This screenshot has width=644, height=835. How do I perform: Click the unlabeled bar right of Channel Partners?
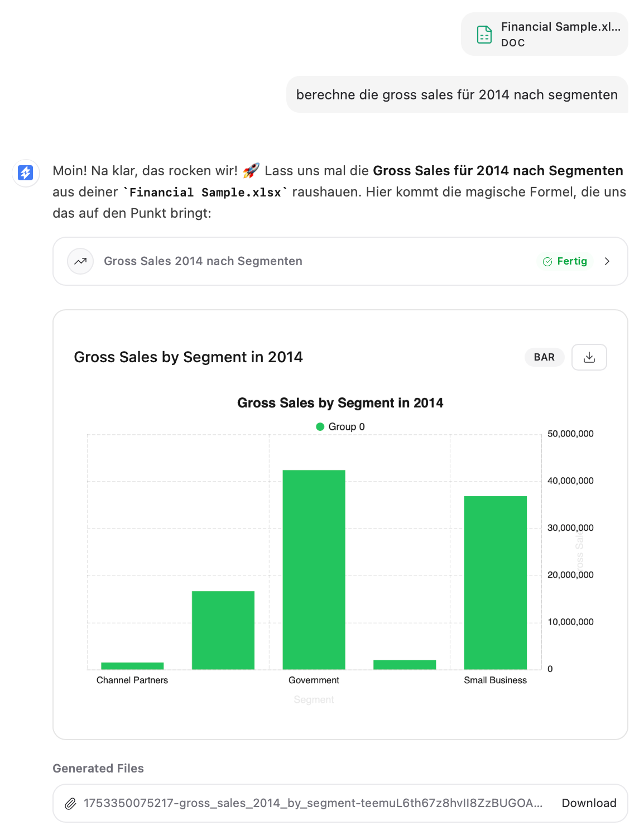[x=223, y=630]
